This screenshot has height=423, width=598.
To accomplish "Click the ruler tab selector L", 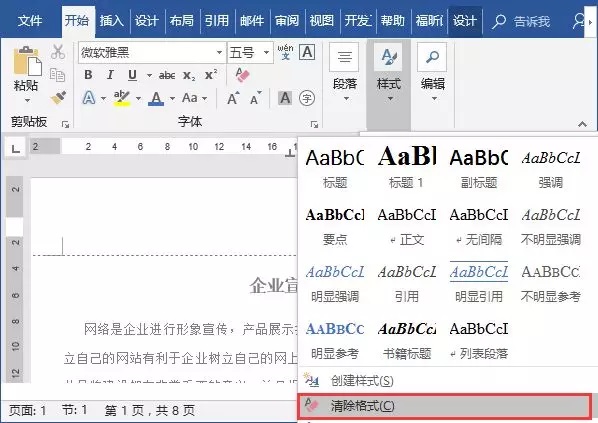I will pyautogui.click(x=15, y=148).
